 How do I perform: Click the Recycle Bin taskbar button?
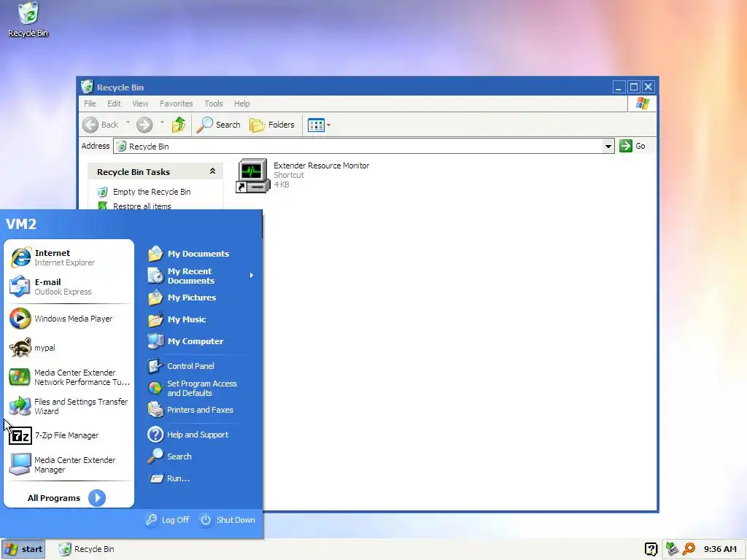[87, 549]
